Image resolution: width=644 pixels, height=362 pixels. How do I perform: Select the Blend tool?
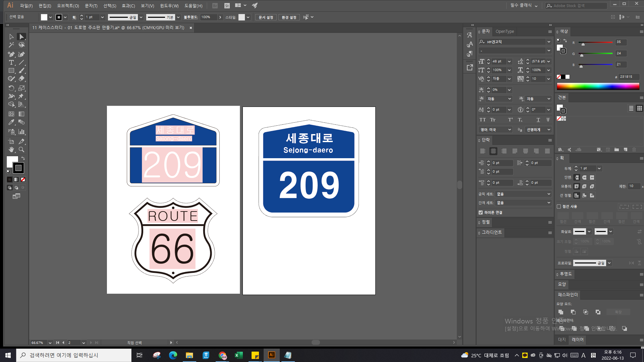click(21, 122)
